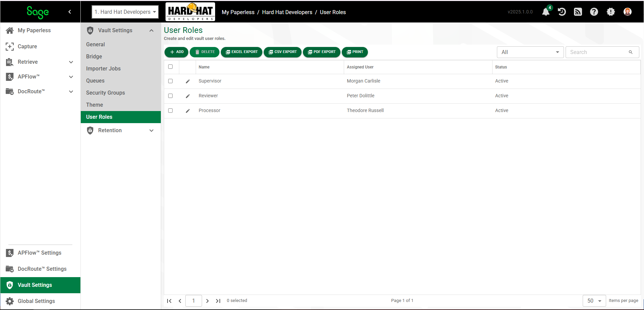Open Queues settings
Viewport: 644px width, 310px height.
point(121,81)
